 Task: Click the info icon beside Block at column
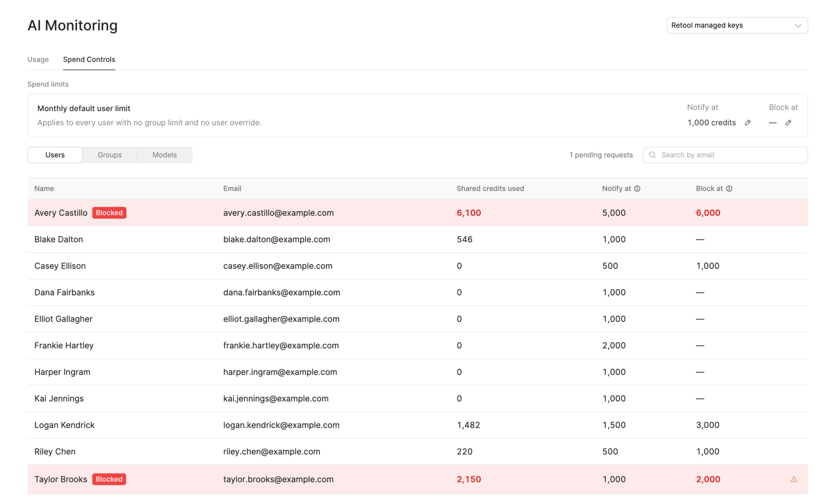tap(729, 188)
